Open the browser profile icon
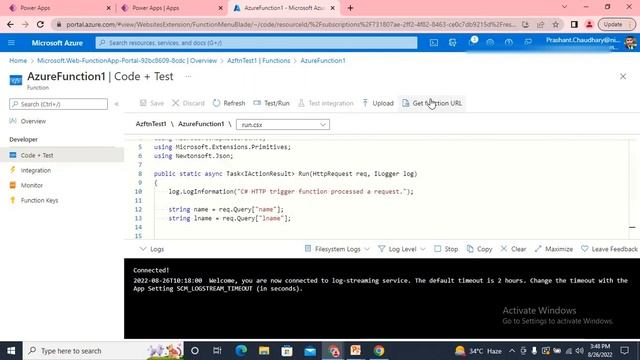Image resolution: width=640 pixels, height=360 pixels. 589,24
